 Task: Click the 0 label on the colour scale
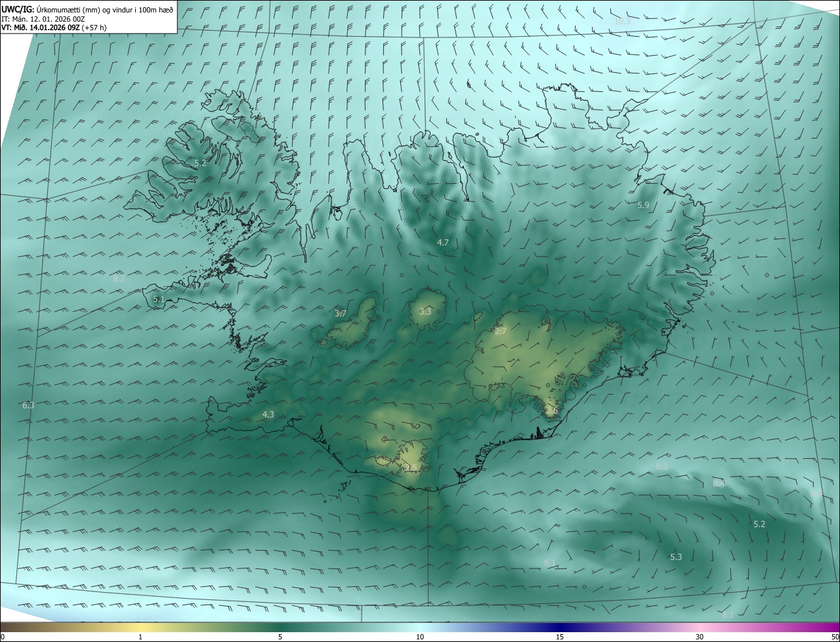point(3,637)
